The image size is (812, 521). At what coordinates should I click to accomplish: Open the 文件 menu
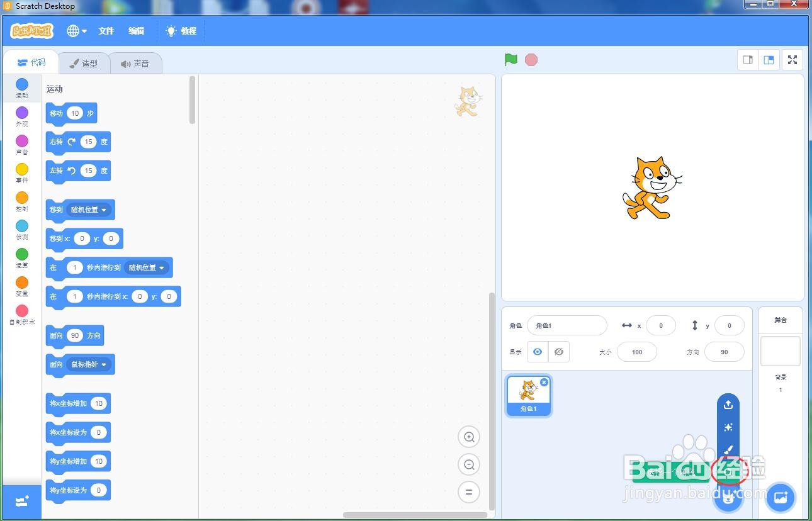click(x=105, y=30)
